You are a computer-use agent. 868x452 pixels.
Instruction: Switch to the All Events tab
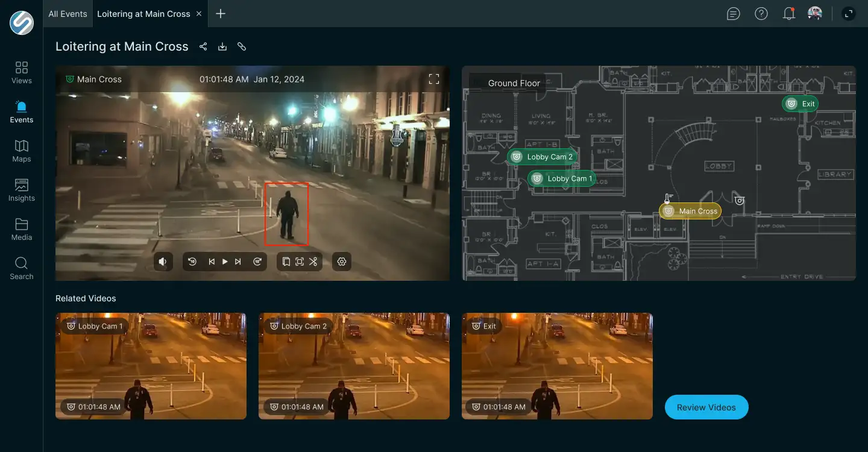[68, 14]
